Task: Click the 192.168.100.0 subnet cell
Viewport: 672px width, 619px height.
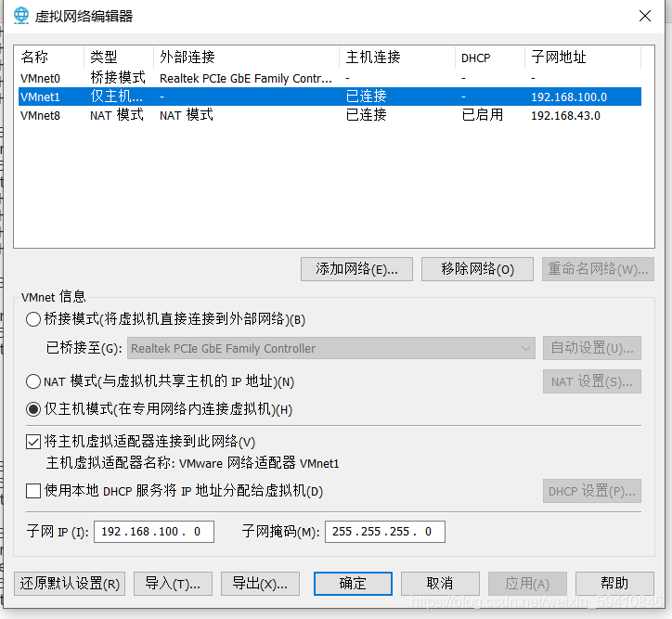Action: (x=569, y=97)
